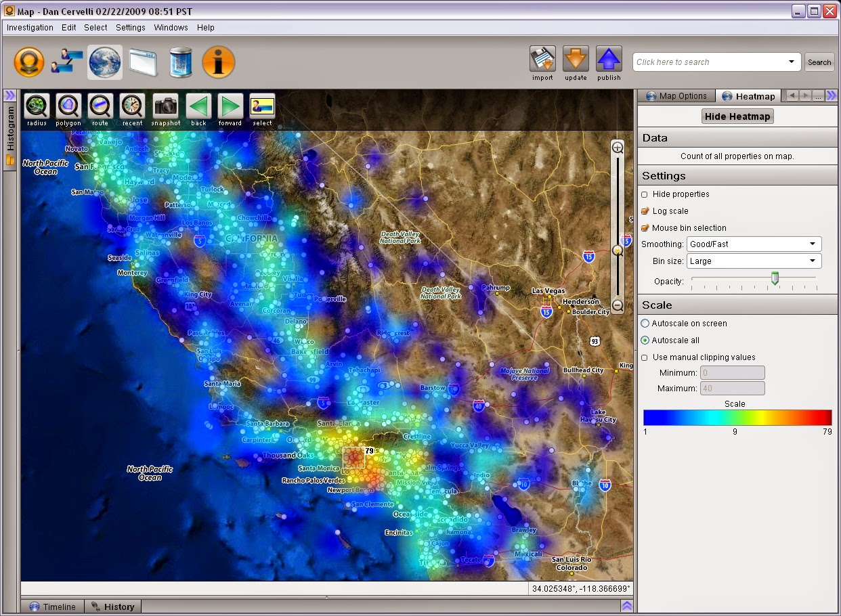Click the import icon
This screenshot has width=841, height=616.
coord(542,60)
